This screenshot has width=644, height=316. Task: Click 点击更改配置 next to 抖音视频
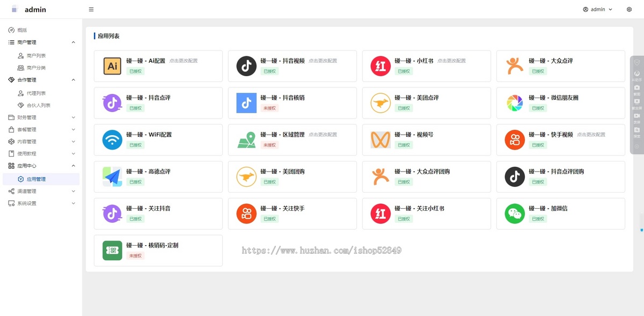click(x=323, y=61)
